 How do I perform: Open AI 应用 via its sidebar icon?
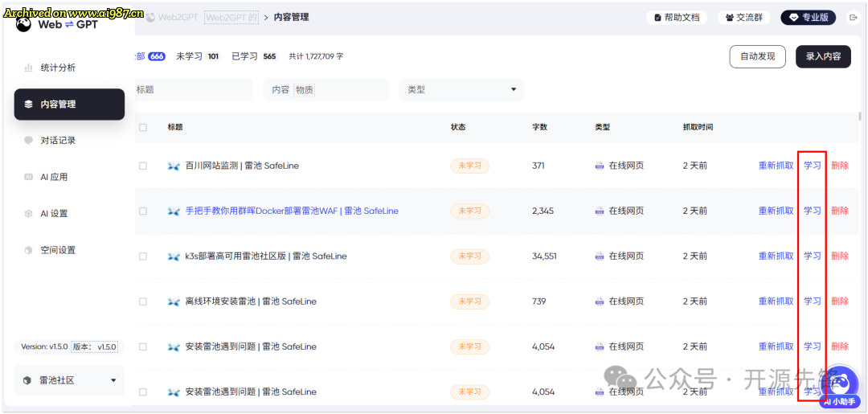coord(28,177)
